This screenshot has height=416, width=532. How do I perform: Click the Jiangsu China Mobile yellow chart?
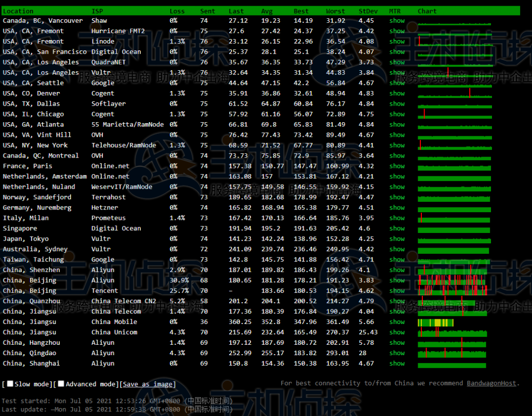tap(435, 322)
